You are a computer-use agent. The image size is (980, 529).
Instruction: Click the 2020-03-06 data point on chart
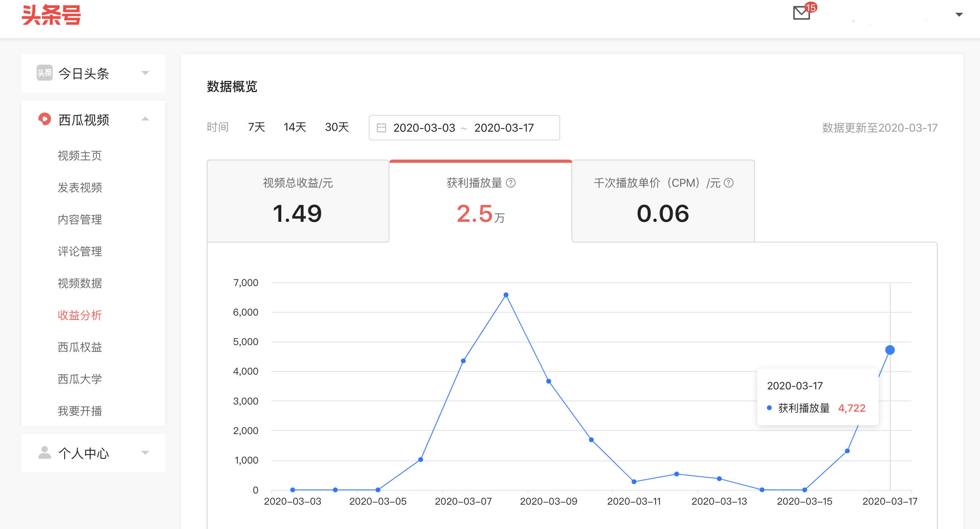[x=421, y=460]
